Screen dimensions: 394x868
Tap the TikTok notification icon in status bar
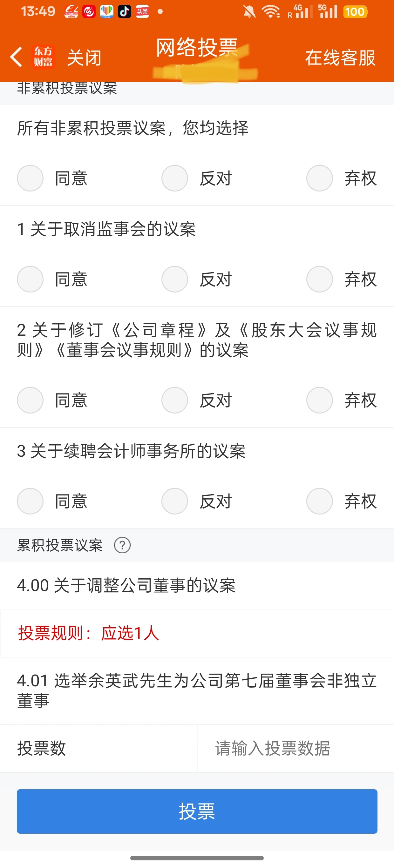tap(124, 12)
